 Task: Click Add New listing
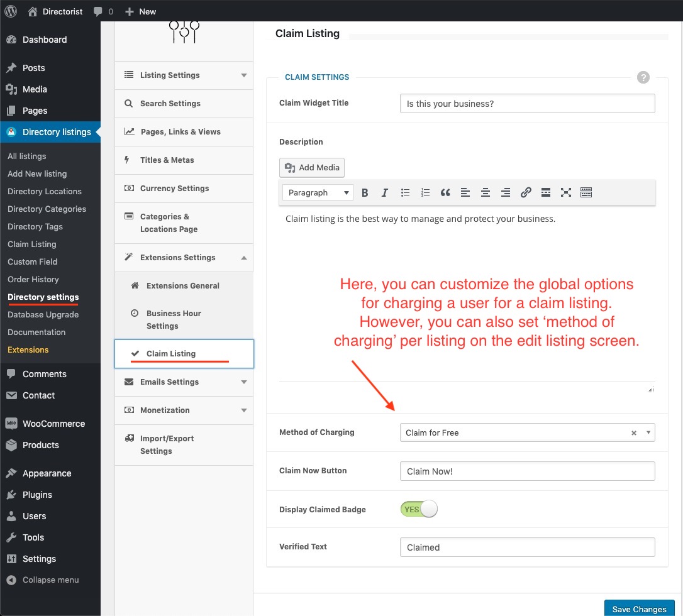(37, 173)
